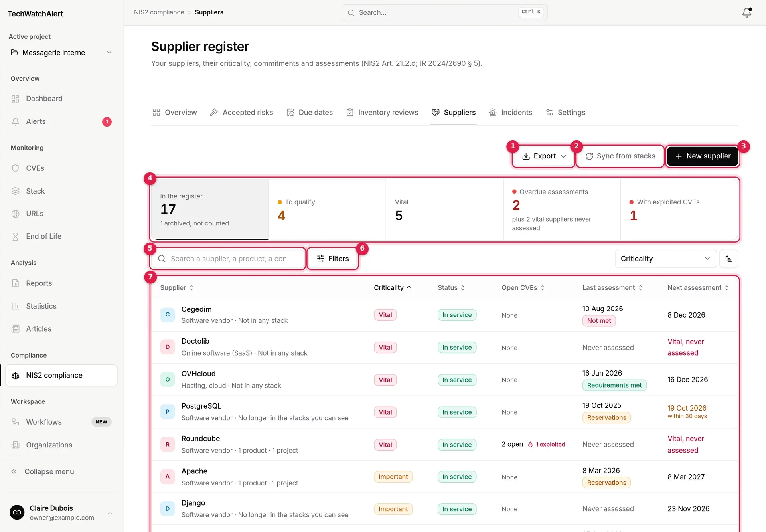Open CVEs in the sidebar
Screen dimensions: 766x532
[61, 168]
